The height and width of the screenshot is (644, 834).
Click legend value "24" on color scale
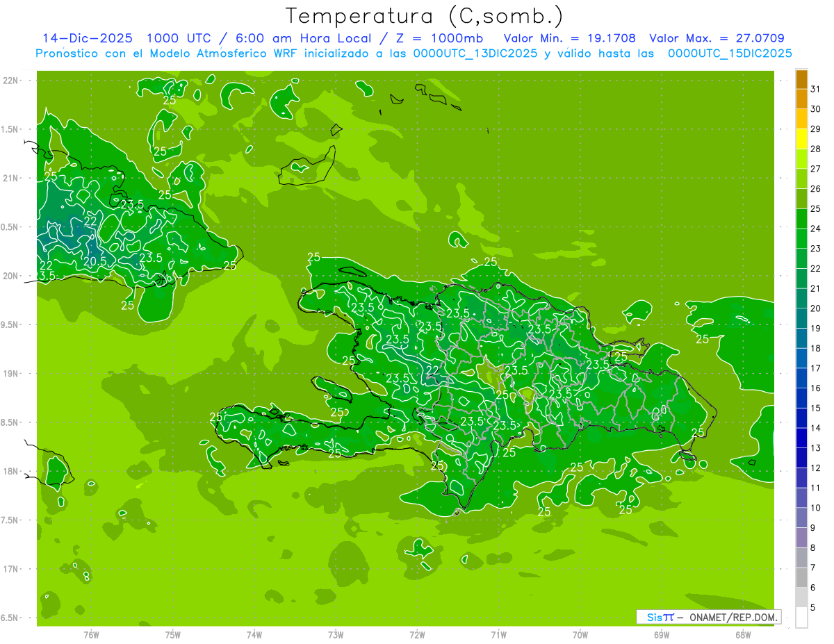(x=815, y=229)
